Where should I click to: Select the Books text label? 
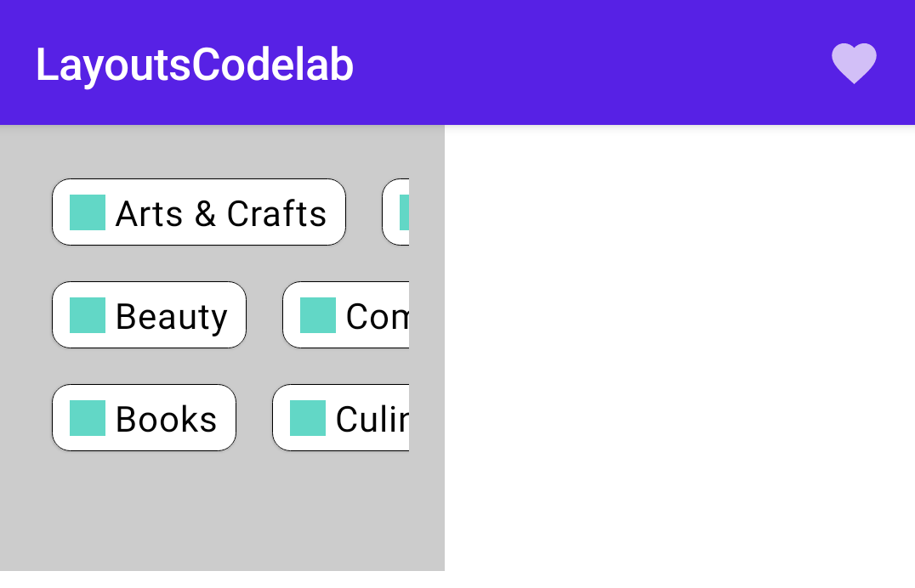click(x=167, y=419)
